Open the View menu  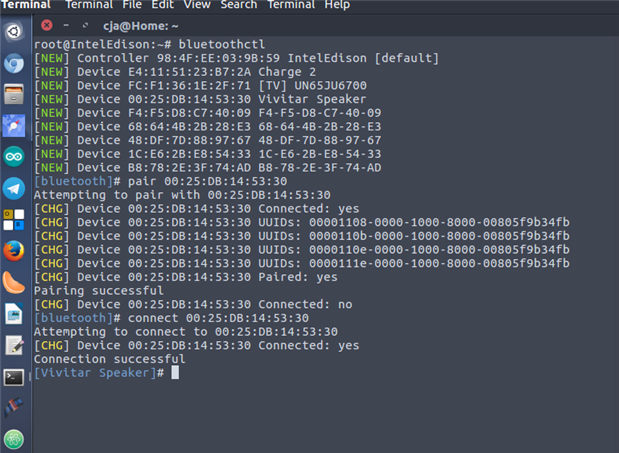point(196,5)
